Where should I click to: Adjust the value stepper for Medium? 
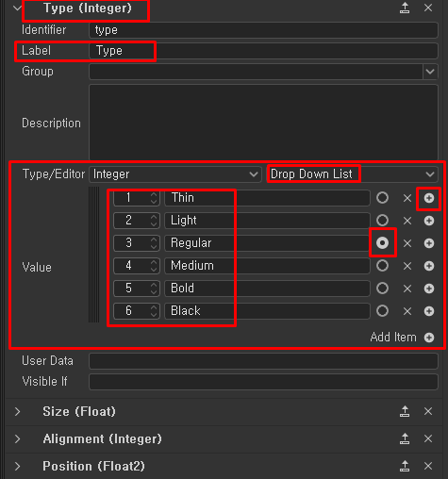tap(154, 266)
